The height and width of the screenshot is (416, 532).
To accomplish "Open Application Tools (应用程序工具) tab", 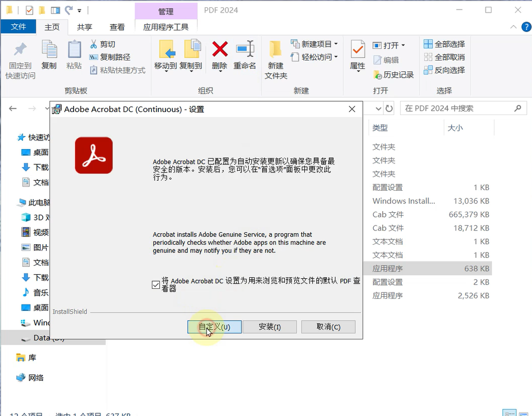I will pyautogui.click(x=166, y=27).
